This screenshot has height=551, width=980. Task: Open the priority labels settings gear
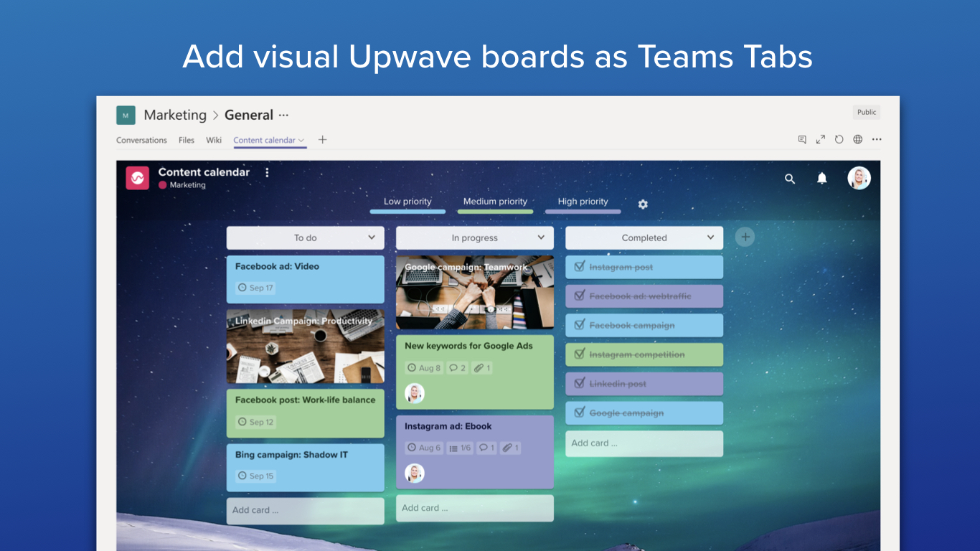pyautogui.click(x=643, y=204)
